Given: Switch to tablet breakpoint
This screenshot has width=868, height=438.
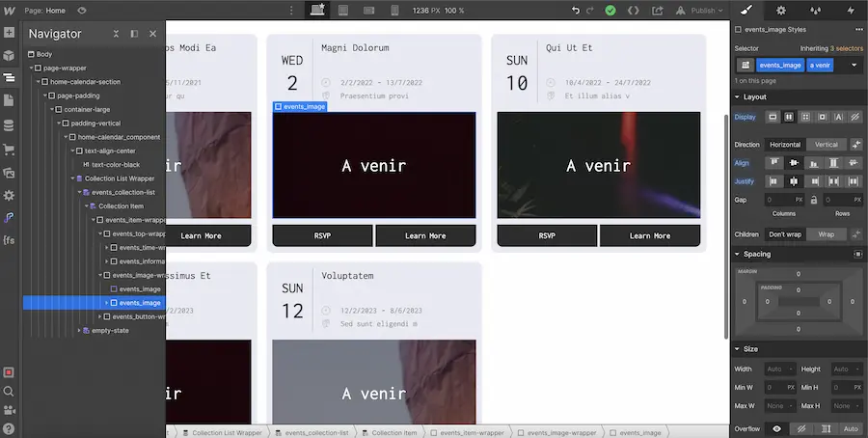Looking at the screenshot, I should (343, 10).
